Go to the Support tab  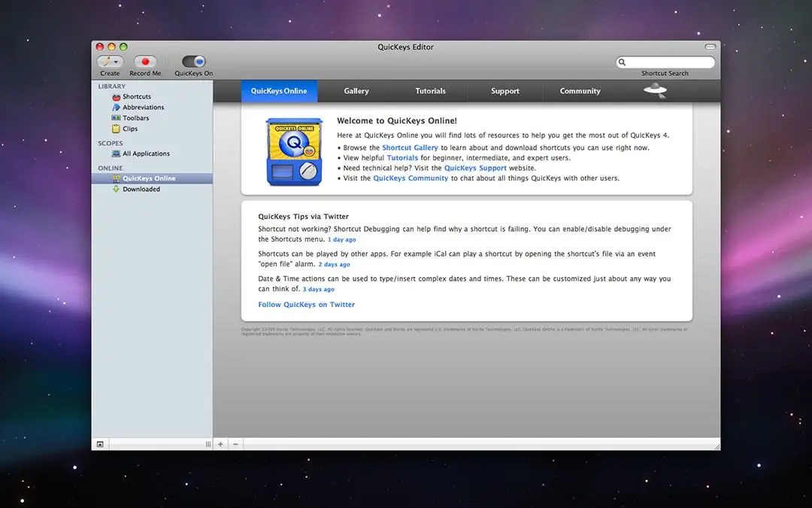(x=504, y=91)
